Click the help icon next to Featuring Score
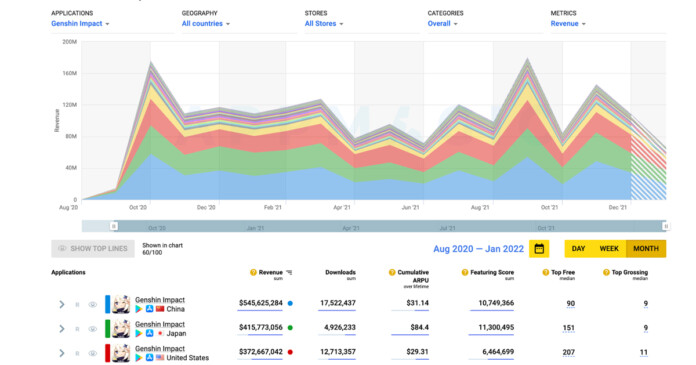 tap(465, 272)
